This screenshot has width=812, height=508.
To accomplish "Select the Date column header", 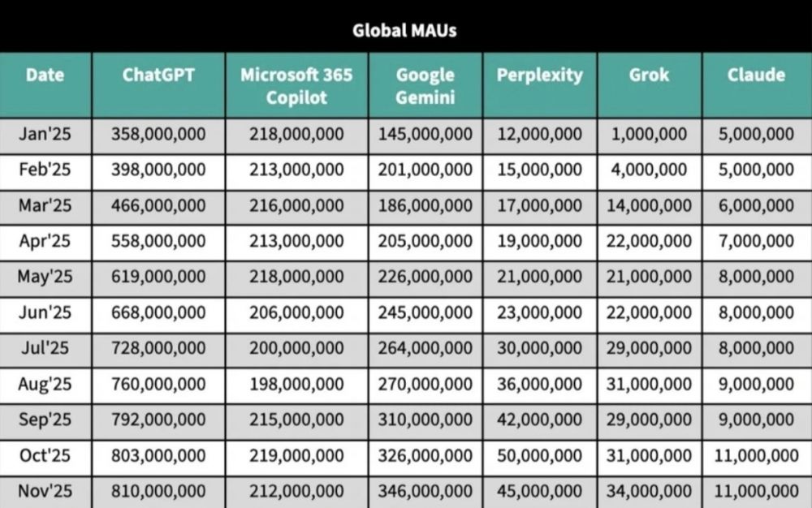I will point(45,75).
